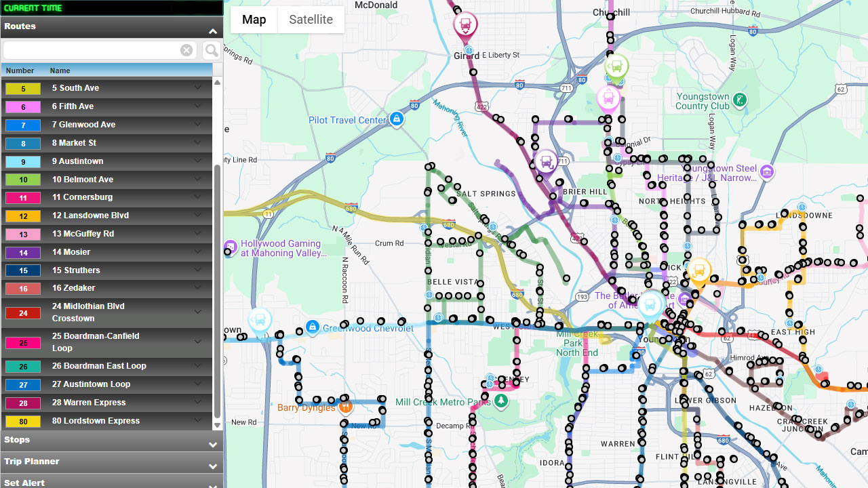Viewport: 868px width, 488px height.
Task: Open Youngstown Country Club map marker
Action: click(740, 100)
